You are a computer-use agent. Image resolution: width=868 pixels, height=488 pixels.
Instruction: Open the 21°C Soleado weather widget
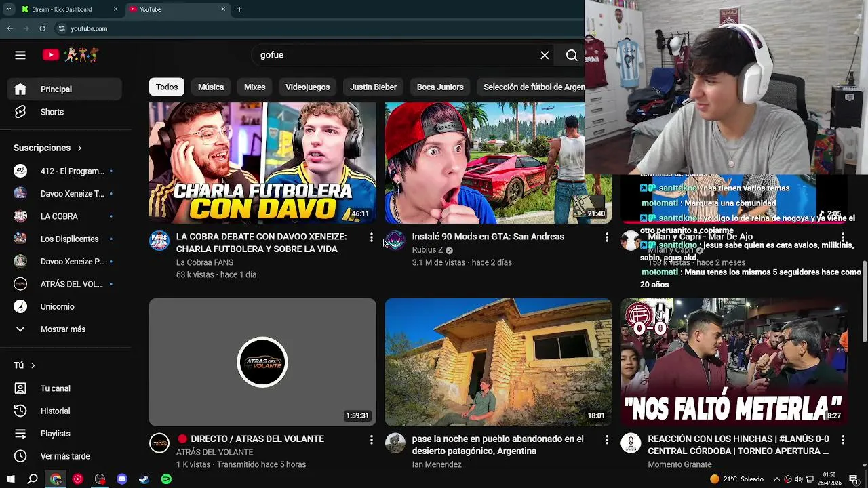coord(736,479)
